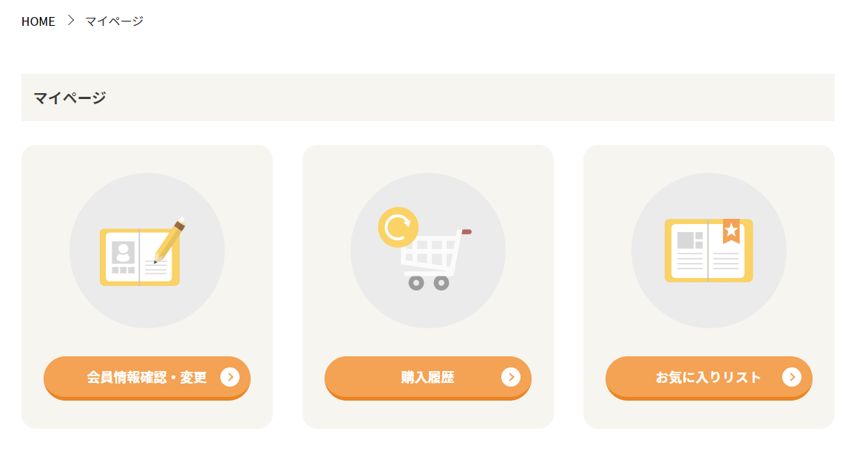Click the breadcrumb chevron separator after HOME
Viewport: 868px width, 462px height.
pos(70,21)
